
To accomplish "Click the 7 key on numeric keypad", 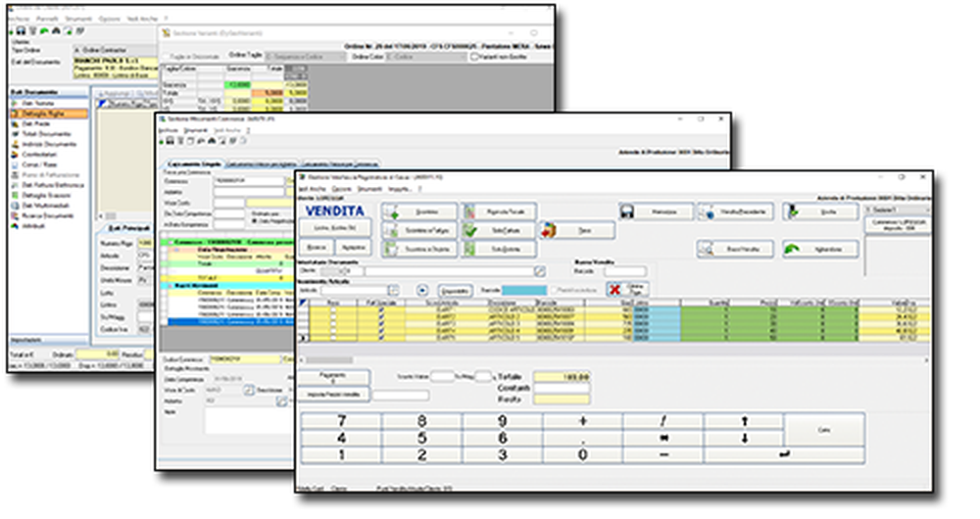I will click(x=341, y=420).
